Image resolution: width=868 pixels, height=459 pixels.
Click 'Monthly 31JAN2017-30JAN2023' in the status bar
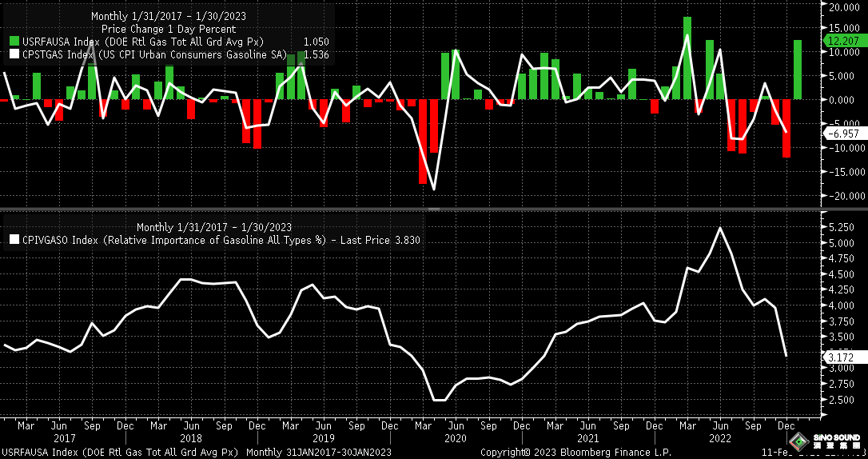318,452
